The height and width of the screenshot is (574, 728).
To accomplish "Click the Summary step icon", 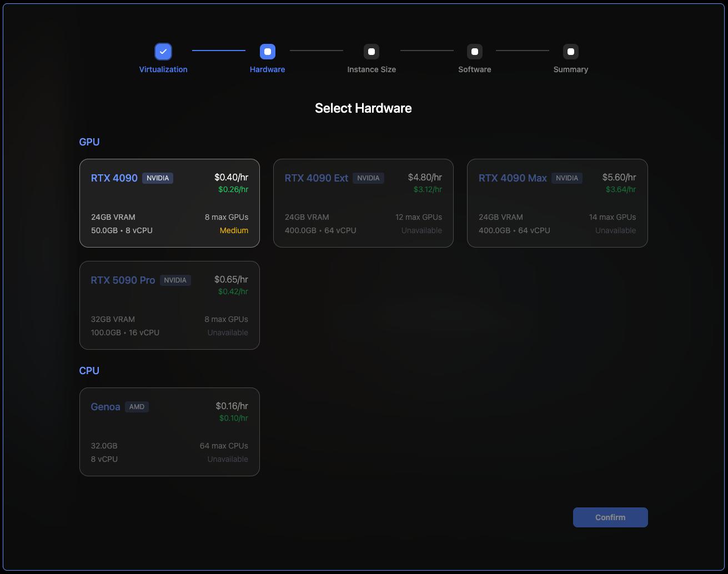I will (571, 52).
